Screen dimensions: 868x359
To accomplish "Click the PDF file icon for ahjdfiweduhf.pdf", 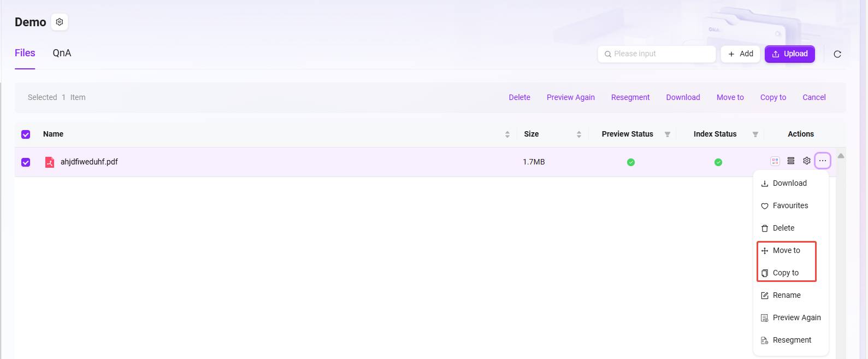I will point(50,162).
